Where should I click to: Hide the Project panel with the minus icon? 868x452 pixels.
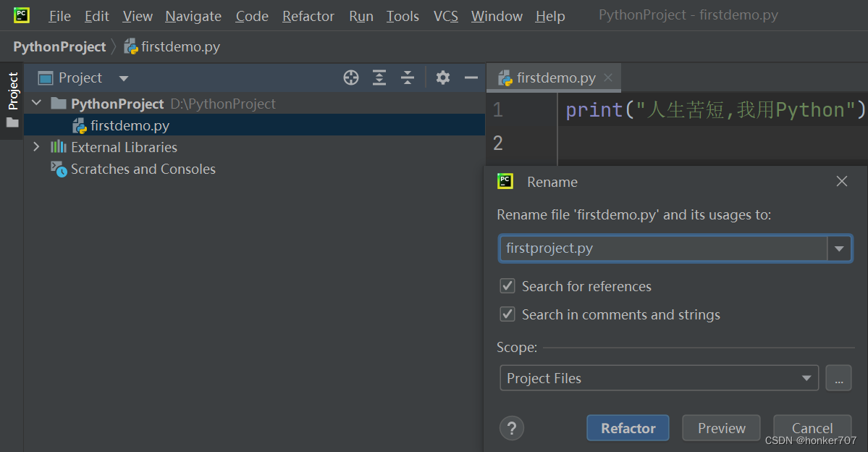[x=471, y=78]
